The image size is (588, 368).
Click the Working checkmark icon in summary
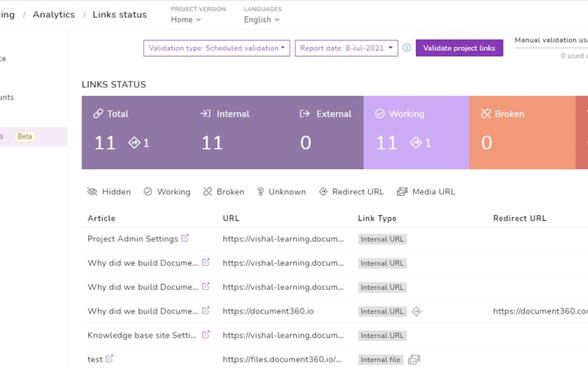click(380, 113)
